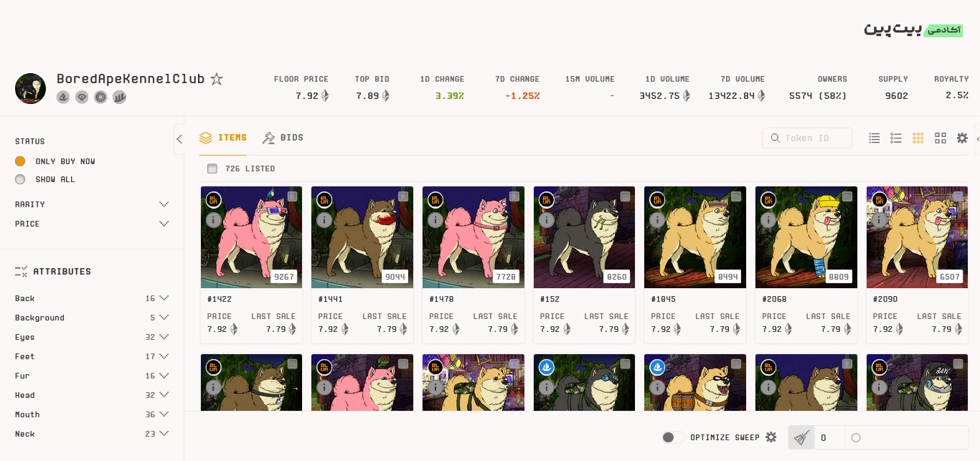Select the Show All radio option

click(x=20, y=179)
